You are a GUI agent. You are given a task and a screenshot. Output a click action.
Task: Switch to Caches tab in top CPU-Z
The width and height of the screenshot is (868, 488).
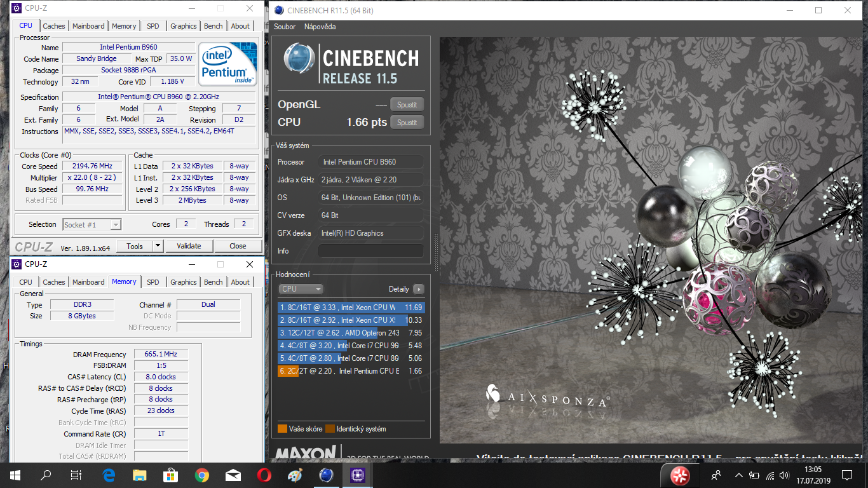54,26
